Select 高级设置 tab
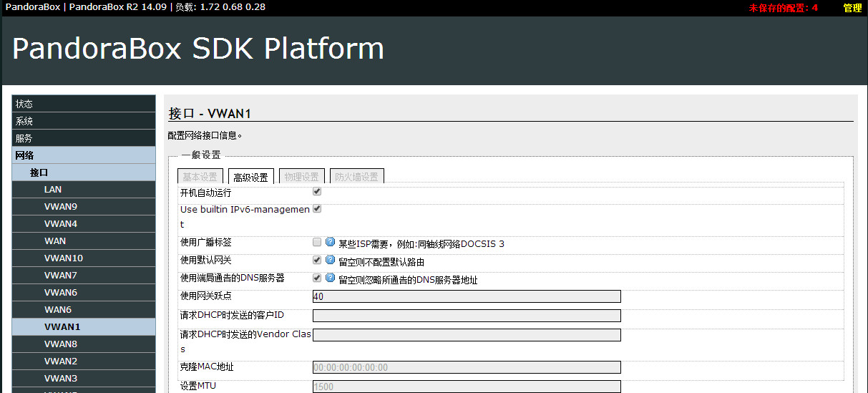Screen dimensions: 868x393 click(251, 177)
